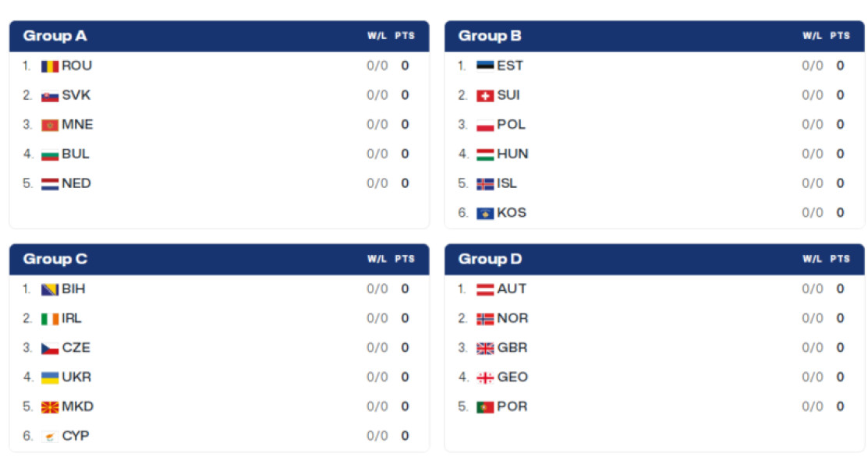Click the 0/0 record for AUT
This screenshot has width=868, height=468.
coord(812,289)
